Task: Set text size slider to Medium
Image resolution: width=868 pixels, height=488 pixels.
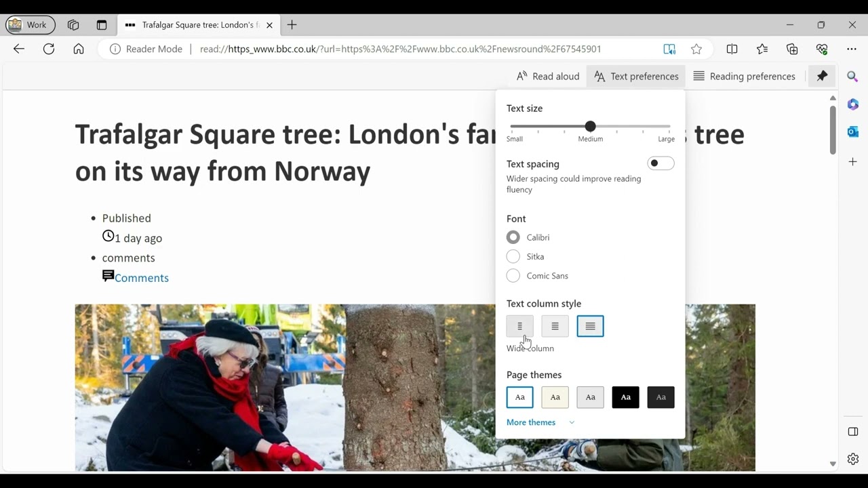Action: tap(590, 126)
